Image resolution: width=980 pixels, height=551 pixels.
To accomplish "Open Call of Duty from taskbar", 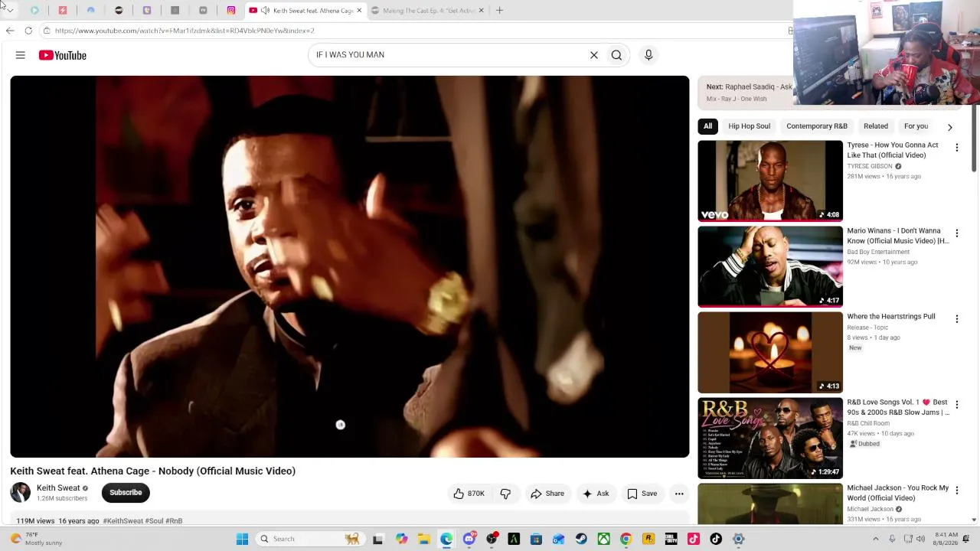I will (671, 539).
